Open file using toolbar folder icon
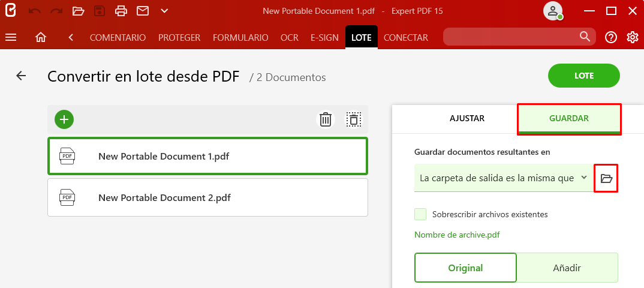 [78, 11]
